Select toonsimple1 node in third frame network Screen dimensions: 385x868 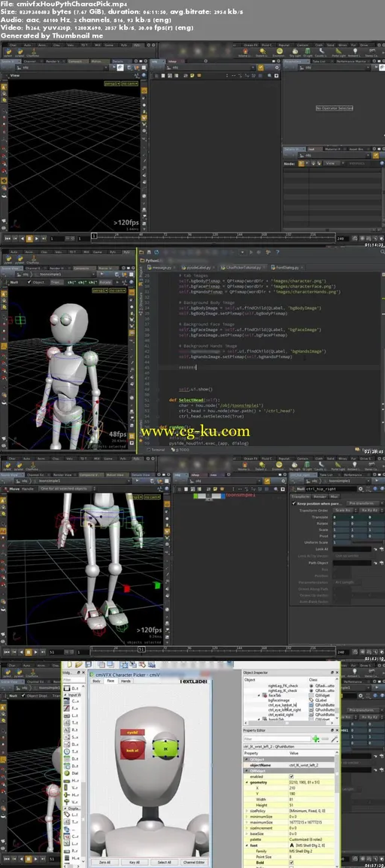[x=209, y=496]
